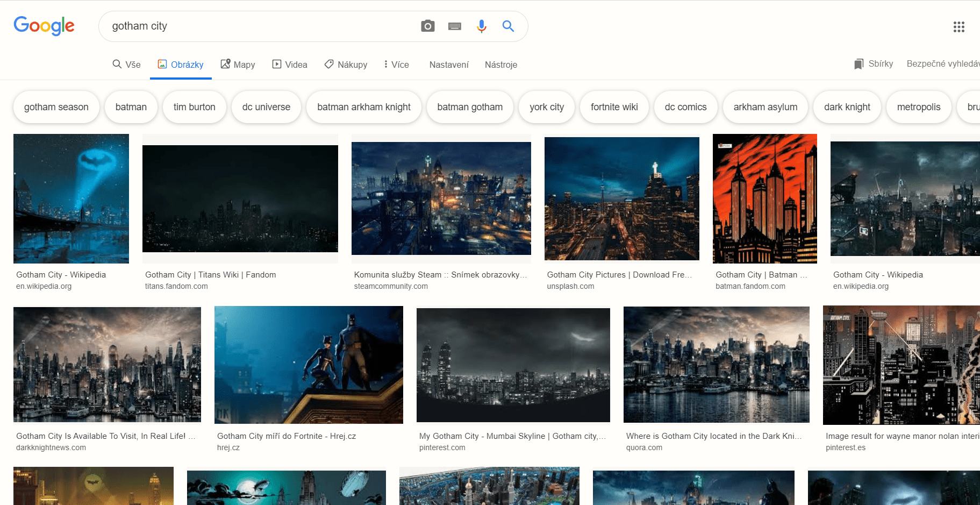Viewport: 980px width, 505px height.
Task: Open Nástroje filters
Action: click(501, 65)
